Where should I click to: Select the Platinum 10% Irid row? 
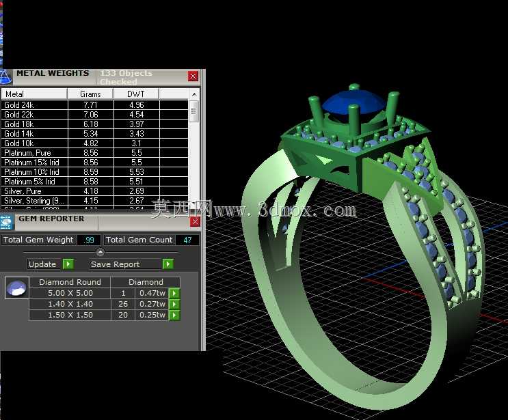(94, 172)
